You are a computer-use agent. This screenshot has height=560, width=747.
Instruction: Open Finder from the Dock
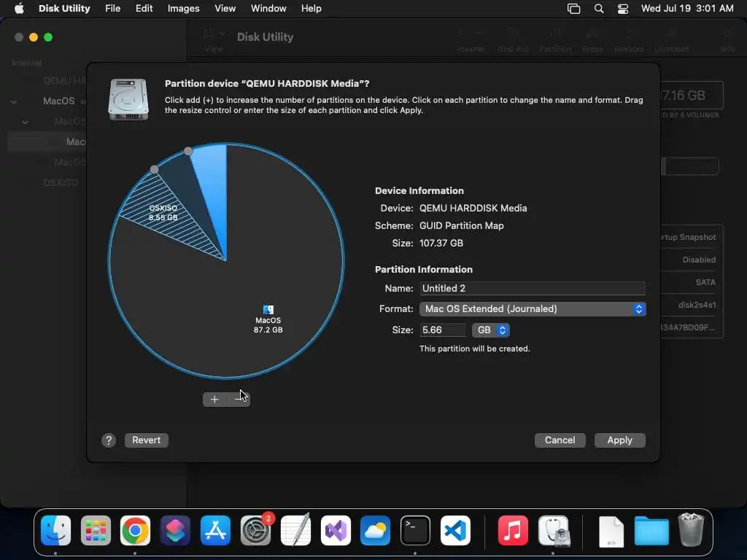pos(55,531)
